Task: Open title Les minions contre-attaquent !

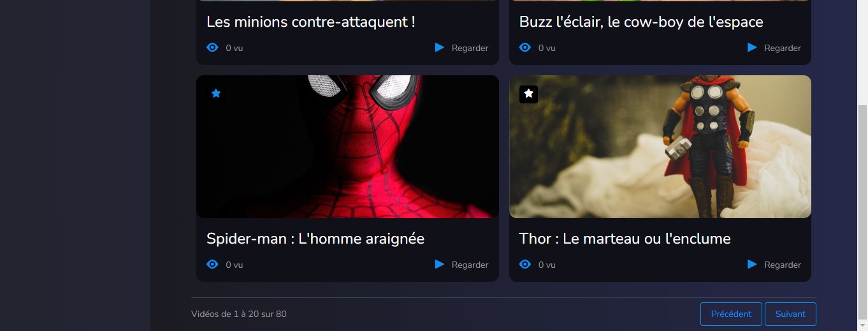Action: coord(311,22)
